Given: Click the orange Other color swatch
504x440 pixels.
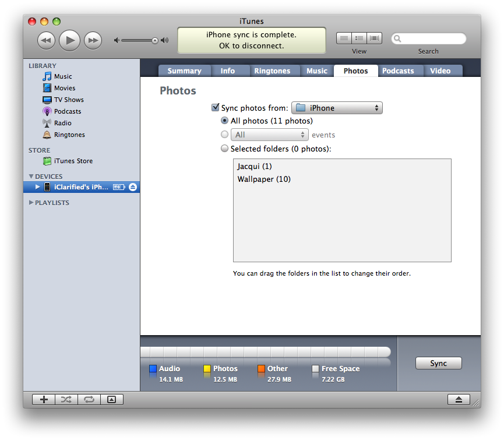Looking at the screenshot, I should (x=261, y=369).
